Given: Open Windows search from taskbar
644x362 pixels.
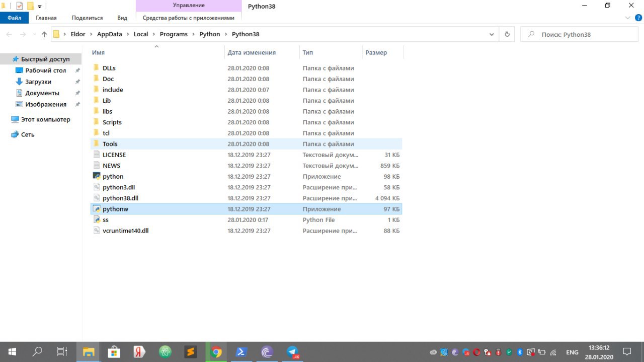Looking at the screenshot, I should pyautogui.click(x=37, y=352).
